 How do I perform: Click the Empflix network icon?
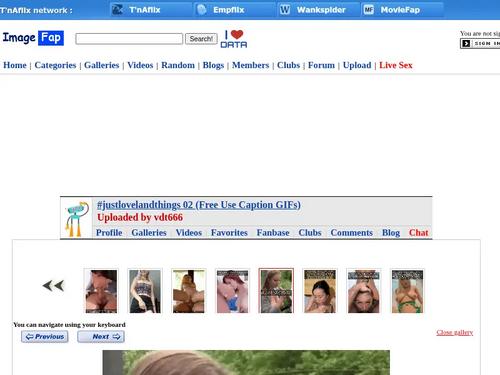point(201,10)
